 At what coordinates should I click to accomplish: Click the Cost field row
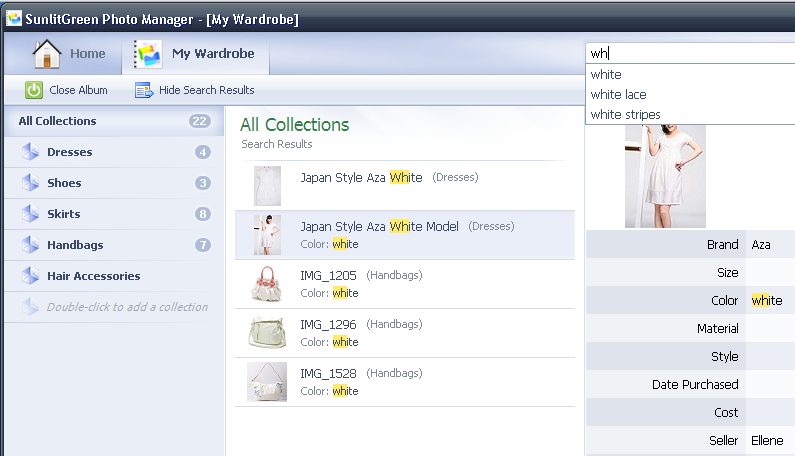point(691,412)
